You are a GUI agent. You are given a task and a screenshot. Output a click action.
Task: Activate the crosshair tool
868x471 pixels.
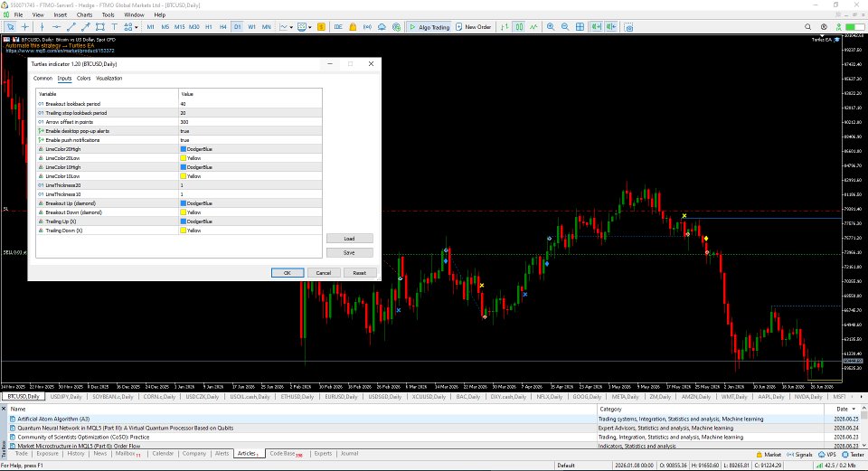point(25,26)
